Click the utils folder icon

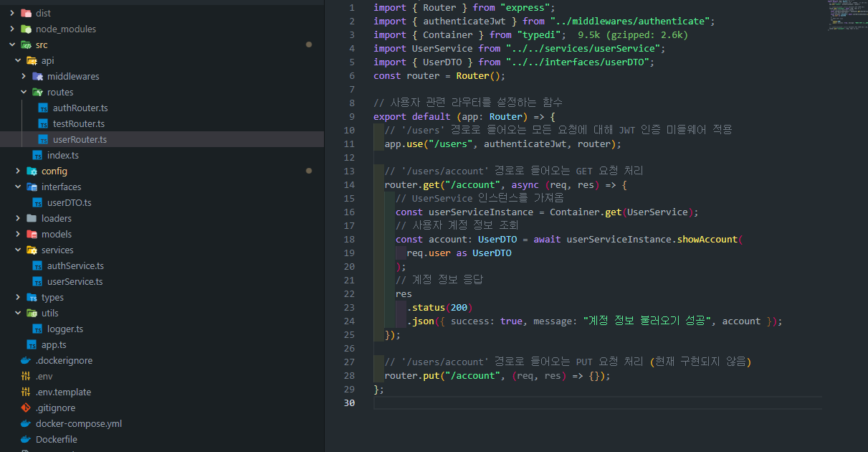tap(32, 313)
